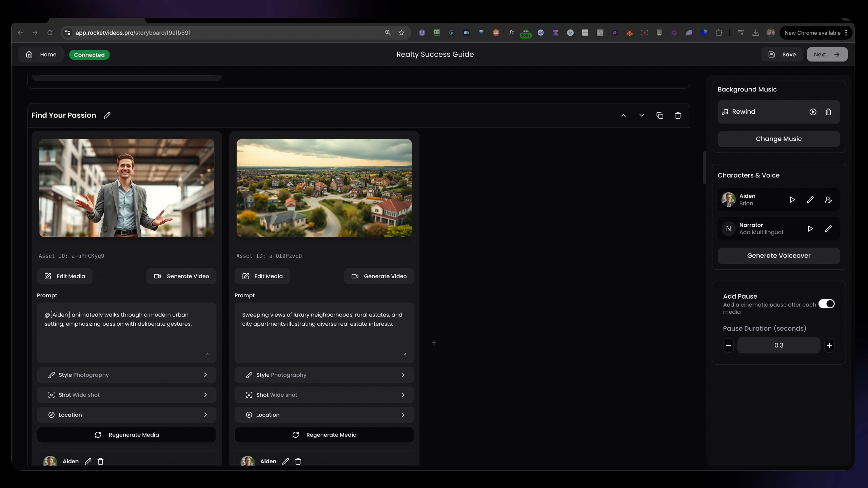Go to Home
This screenshot has width=868, height=488.
pyautogui.click(x=41, y=55)
